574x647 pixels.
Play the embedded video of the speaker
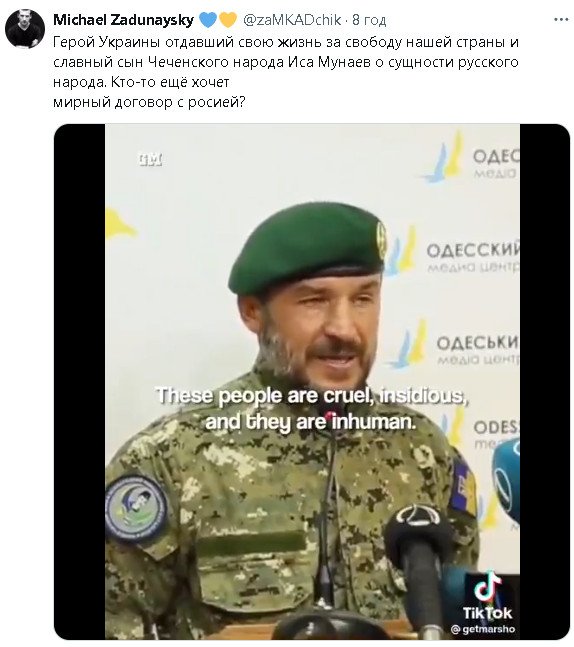pyautogui.click(x=312, y=382)
